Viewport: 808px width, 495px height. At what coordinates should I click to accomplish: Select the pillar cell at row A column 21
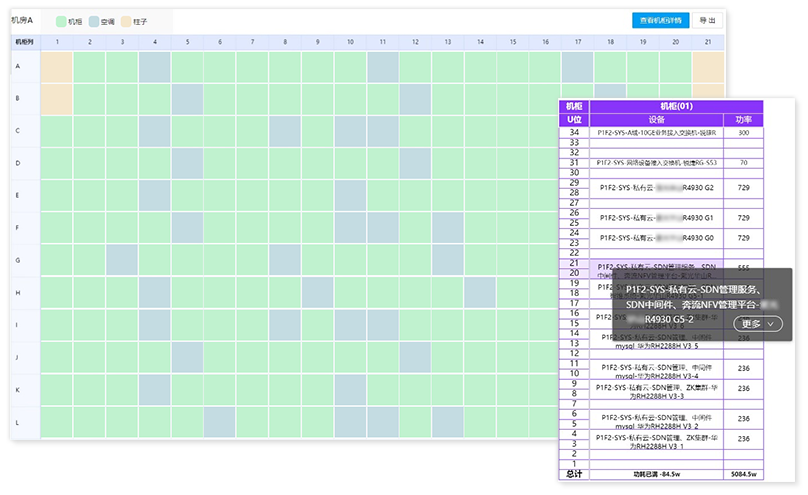click(708, 67)
